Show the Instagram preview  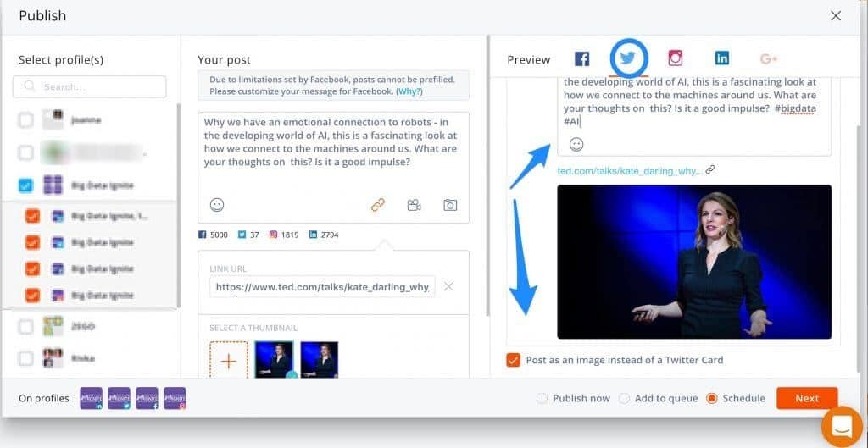675,58
